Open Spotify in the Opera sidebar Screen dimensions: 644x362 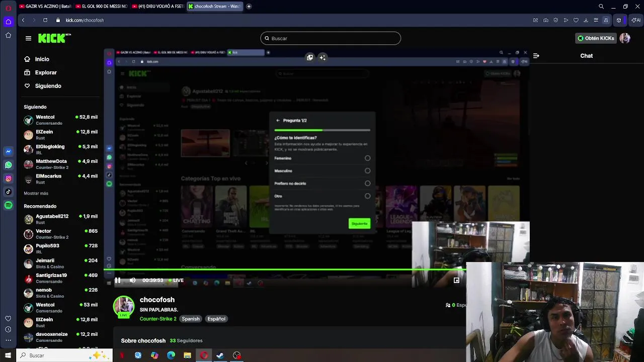(8, 205)
